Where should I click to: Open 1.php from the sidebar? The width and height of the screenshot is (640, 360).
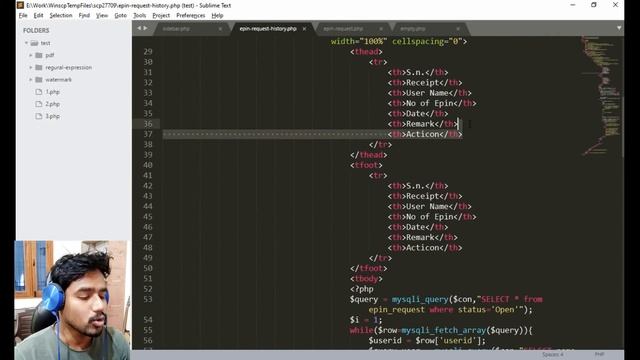[52, 92]
